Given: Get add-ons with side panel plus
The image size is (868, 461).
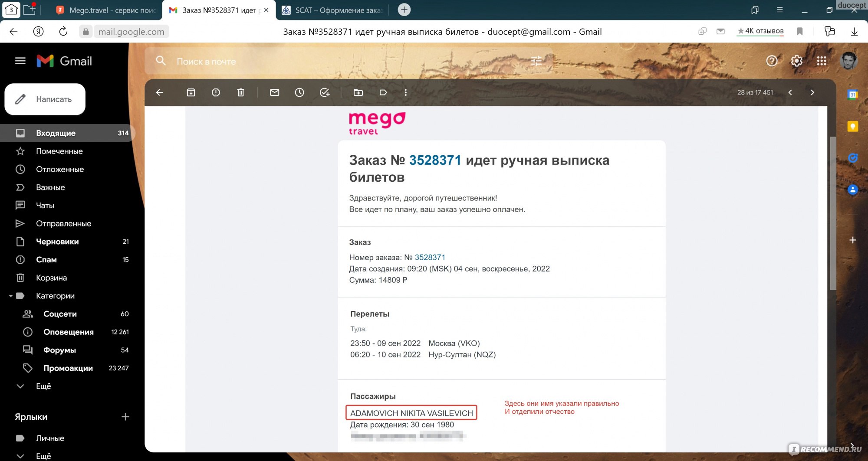Looking at the screenshot, I should point(853,240).
